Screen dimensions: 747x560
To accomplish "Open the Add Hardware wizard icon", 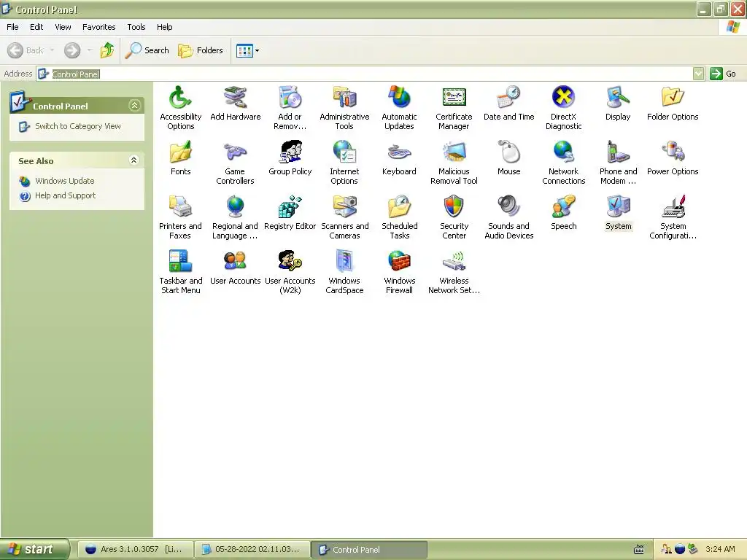I will [x=236, y=104].
